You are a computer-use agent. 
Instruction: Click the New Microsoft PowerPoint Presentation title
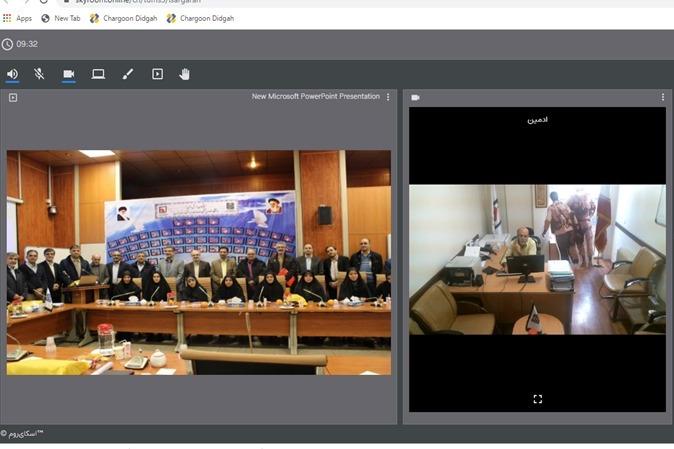315,97
